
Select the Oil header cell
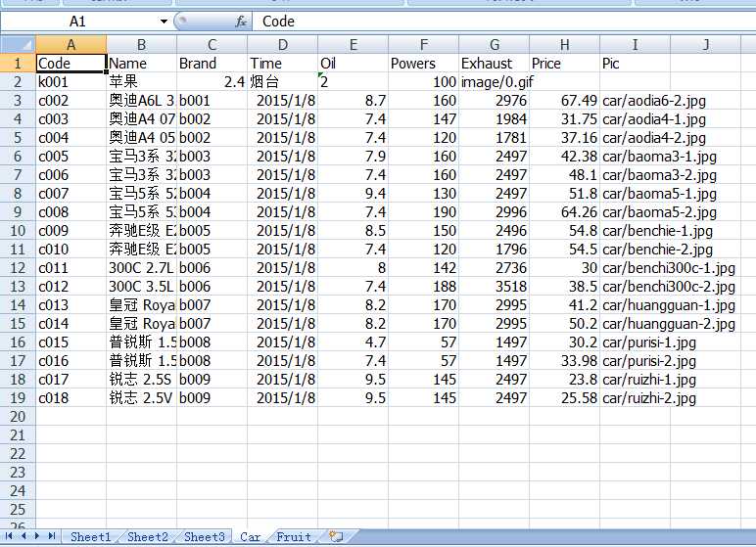tap(353, 64)
